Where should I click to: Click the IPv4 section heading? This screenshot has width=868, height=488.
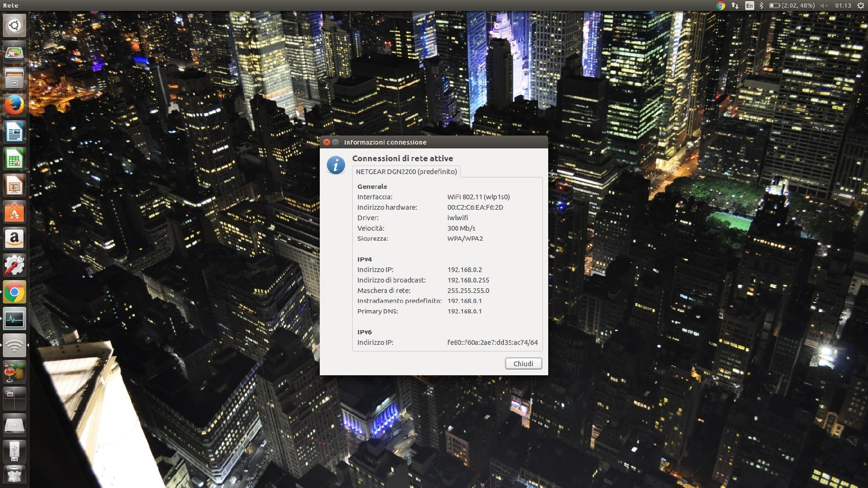point(365,259)
